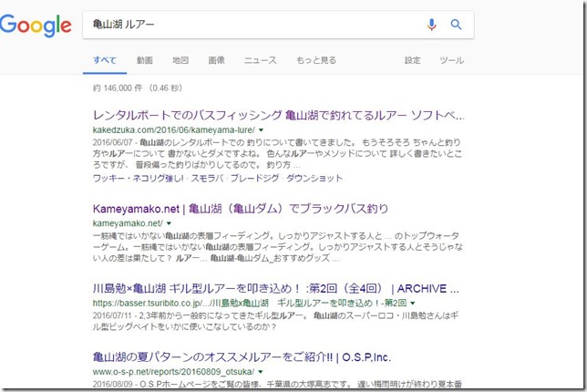Open result レンタルボートでのバスフィッシング 亀山湖で釣れてるルアー
587x392 pixels.
278,115
